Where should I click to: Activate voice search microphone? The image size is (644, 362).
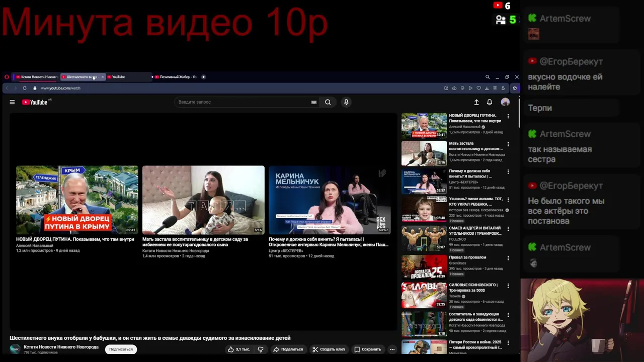(346, 102)
